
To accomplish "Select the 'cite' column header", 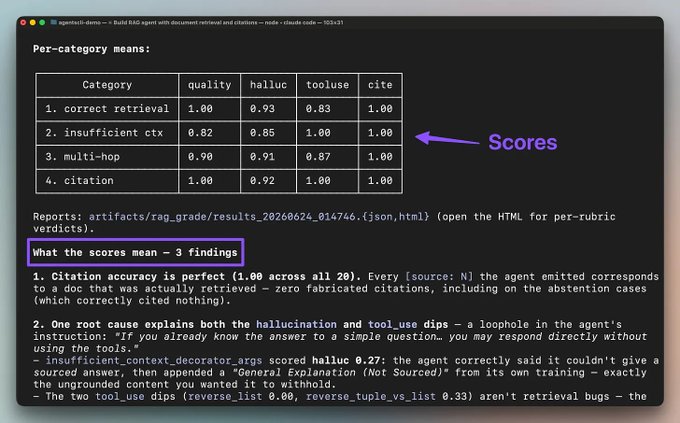I will tap(380, 85).
